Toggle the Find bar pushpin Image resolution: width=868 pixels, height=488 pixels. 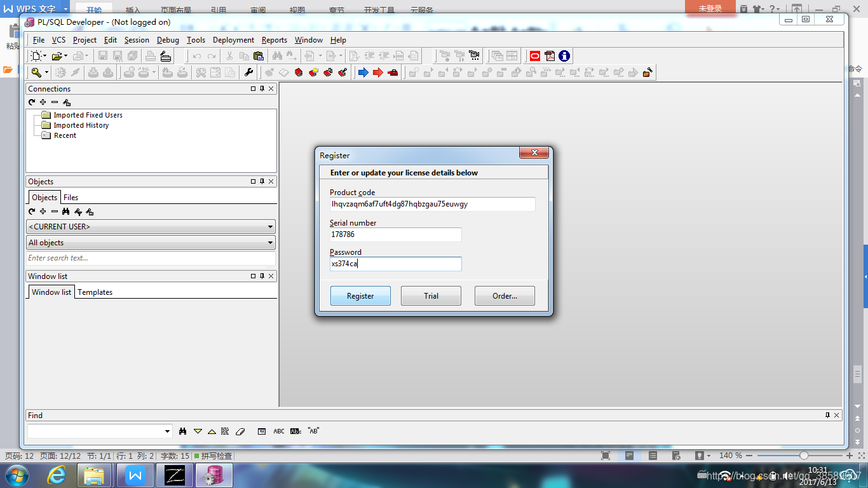pos(827,416)
